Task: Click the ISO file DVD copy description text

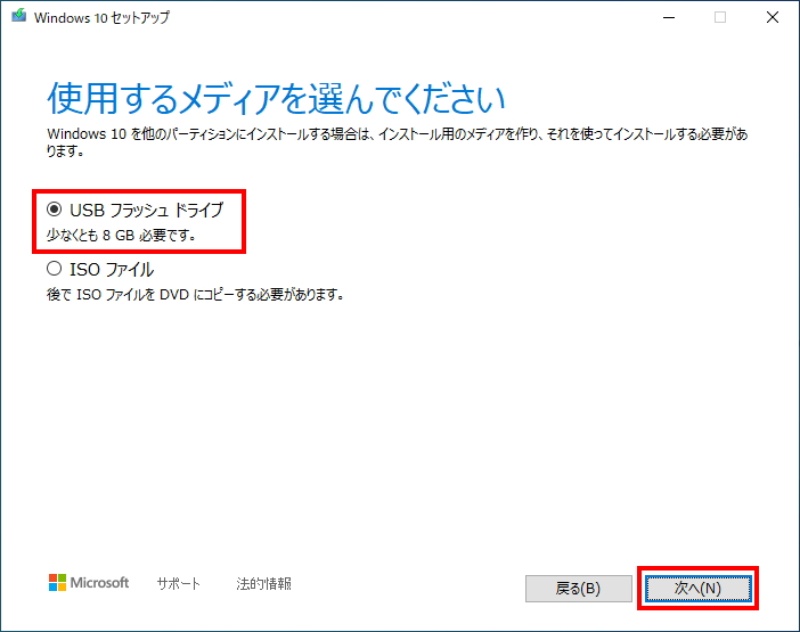Action: [x=195, y=295]
